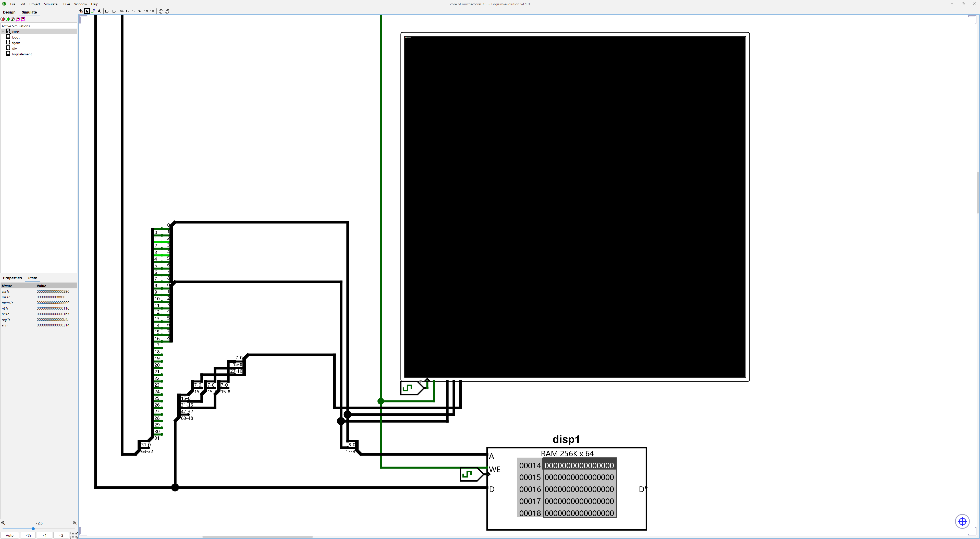Click the Auto zoom button
980x539 pixels.
(x=10, y=535)
